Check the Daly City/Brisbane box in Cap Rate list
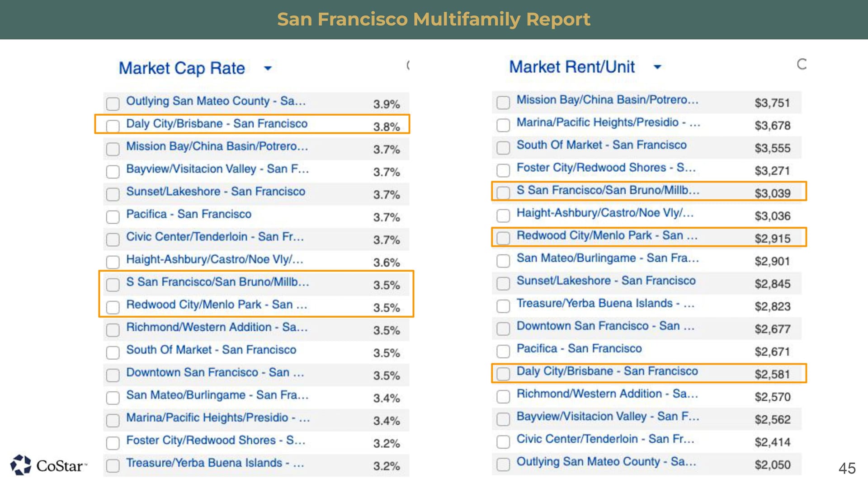Screen dimensions: 868x488 click(x=113, y=126)
